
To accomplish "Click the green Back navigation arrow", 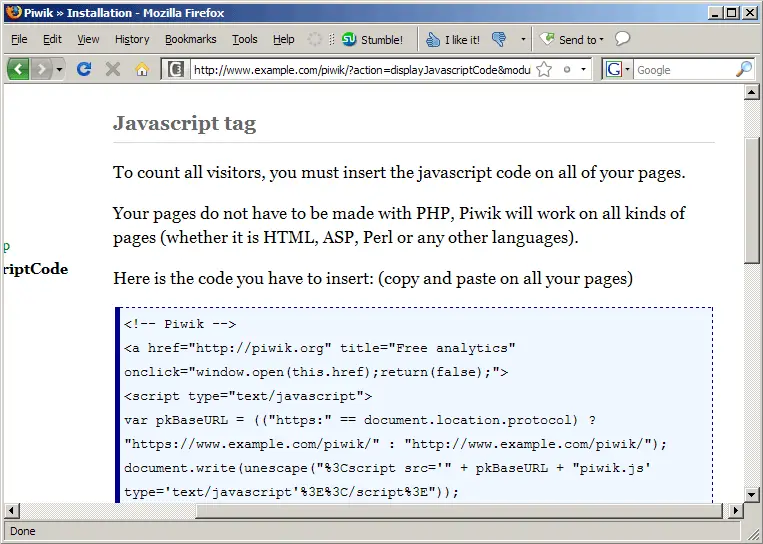I will pyautogui.click(x=18, y=70).
